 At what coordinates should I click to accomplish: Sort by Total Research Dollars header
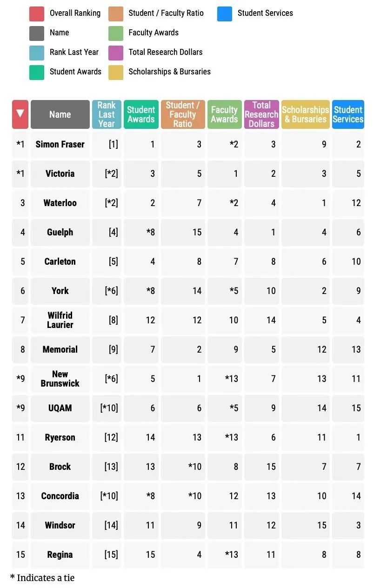261,114
